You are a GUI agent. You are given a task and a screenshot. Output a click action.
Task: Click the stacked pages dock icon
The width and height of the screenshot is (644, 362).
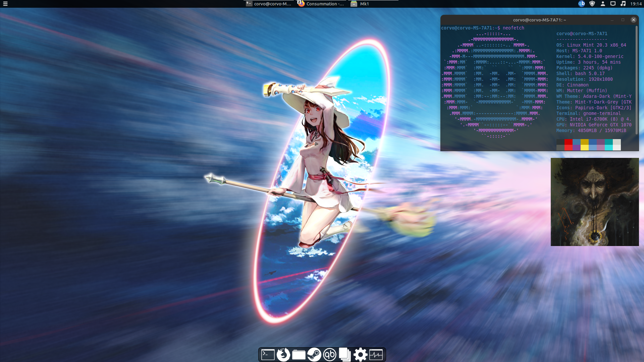pos(345,355)
